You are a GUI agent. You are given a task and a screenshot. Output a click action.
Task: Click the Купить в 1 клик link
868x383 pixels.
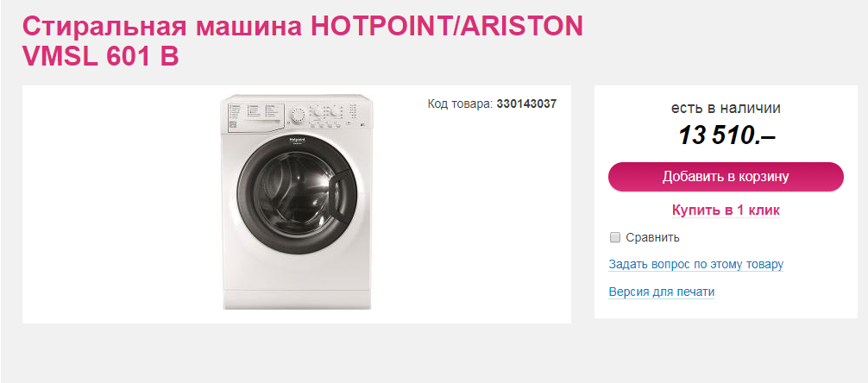[x=726, y=210]
